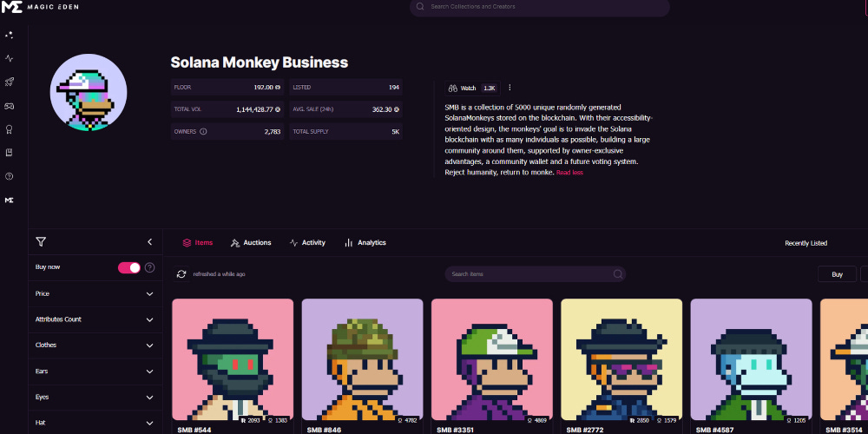
Task: Open SMB #3351 NFT card
Action: pos(491,366)
